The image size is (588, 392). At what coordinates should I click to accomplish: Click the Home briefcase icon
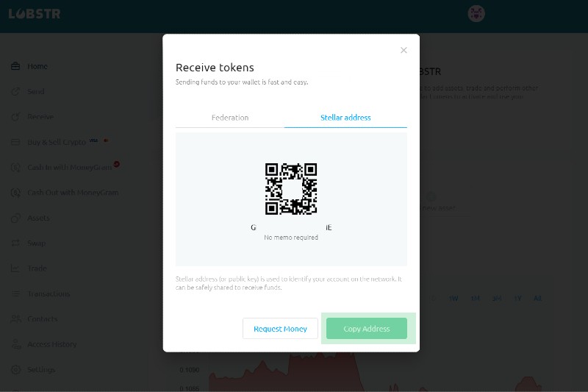tap(15, 67)
